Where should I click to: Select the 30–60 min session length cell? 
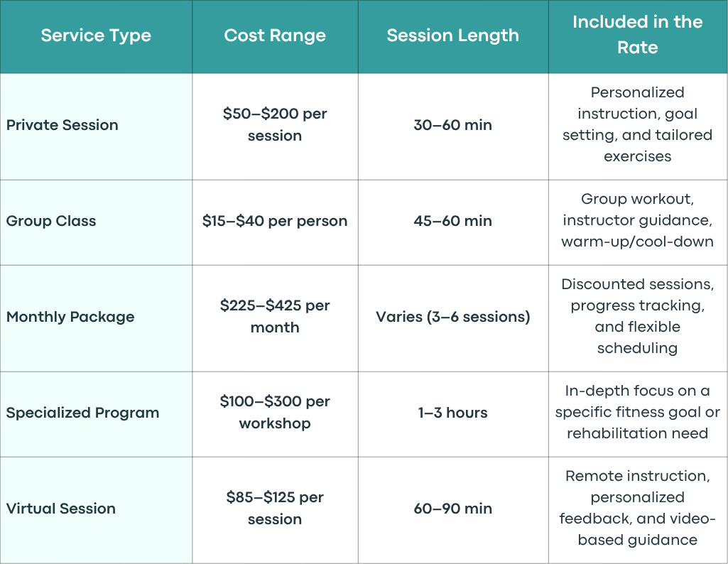(453, 125)
